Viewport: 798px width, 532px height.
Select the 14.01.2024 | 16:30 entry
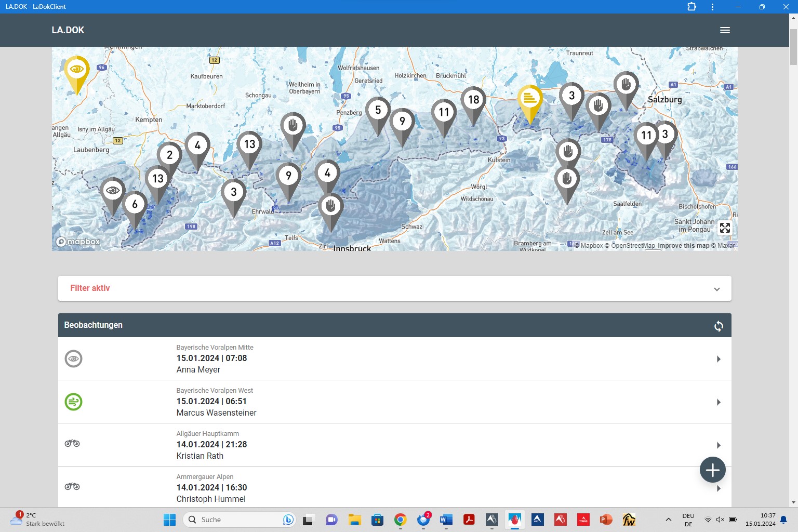pyautogui.click(x=211, y=487)
